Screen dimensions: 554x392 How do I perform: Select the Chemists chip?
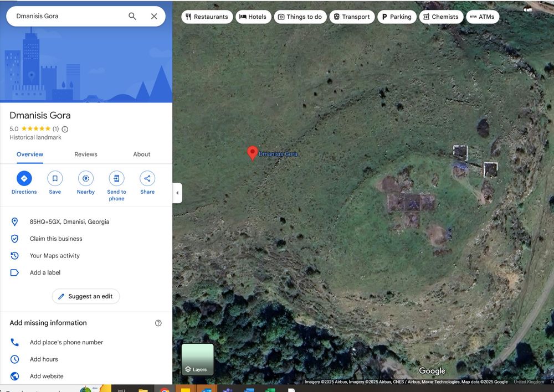pyautogui.click(x=441, y=17)
